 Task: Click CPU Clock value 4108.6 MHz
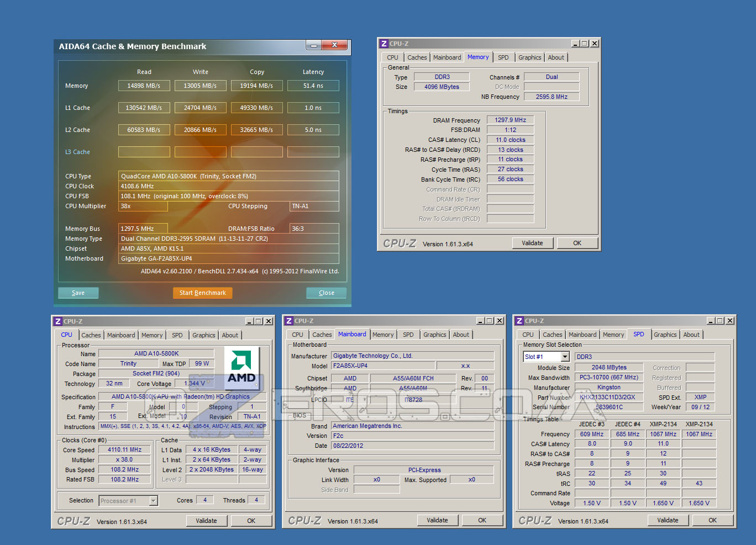click(229, 186)
